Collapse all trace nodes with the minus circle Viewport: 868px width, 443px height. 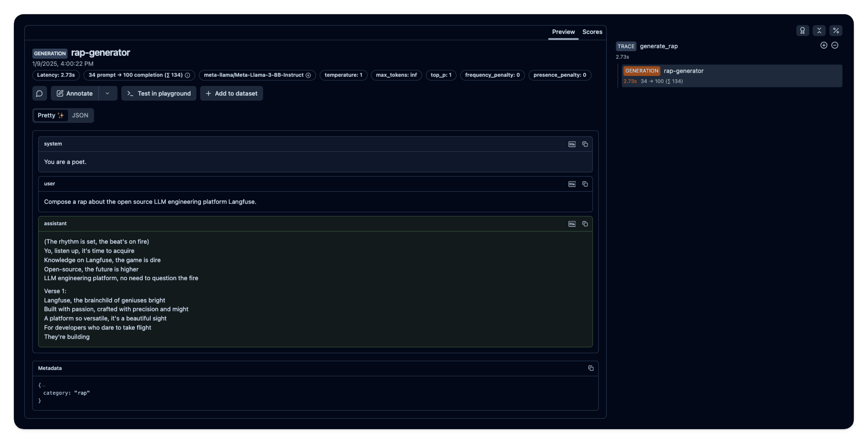(834, 45)
